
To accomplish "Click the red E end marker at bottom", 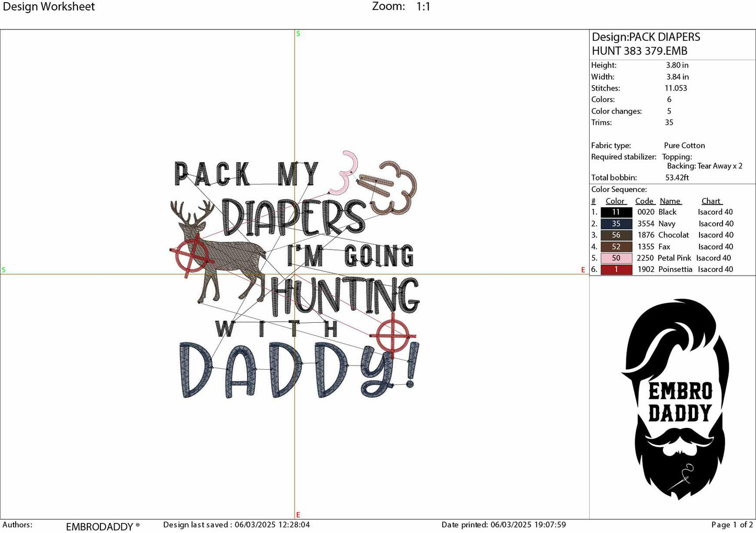I will [298, 515].
